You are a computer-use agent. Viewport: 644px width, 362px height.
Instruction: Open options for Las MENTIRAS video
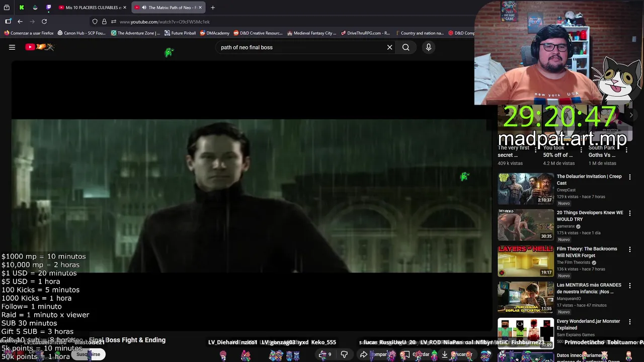pyautogui.click(x=629, y=286)
